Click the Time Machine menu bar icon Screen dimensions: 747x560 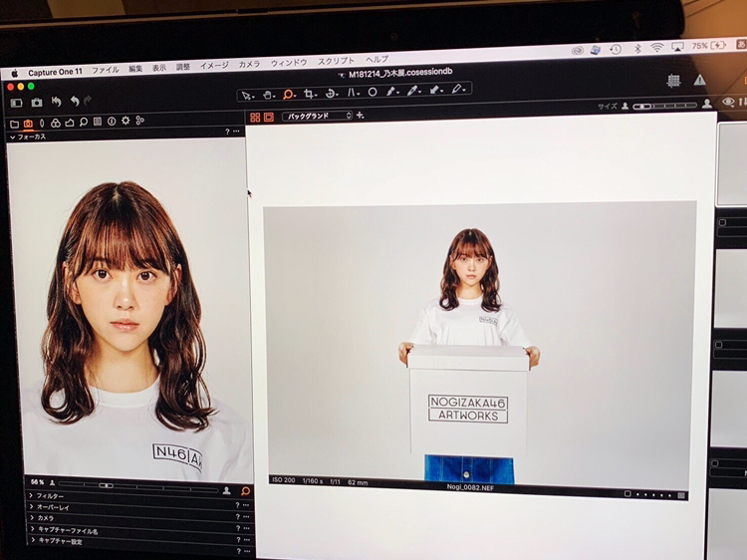pos(616,49)
